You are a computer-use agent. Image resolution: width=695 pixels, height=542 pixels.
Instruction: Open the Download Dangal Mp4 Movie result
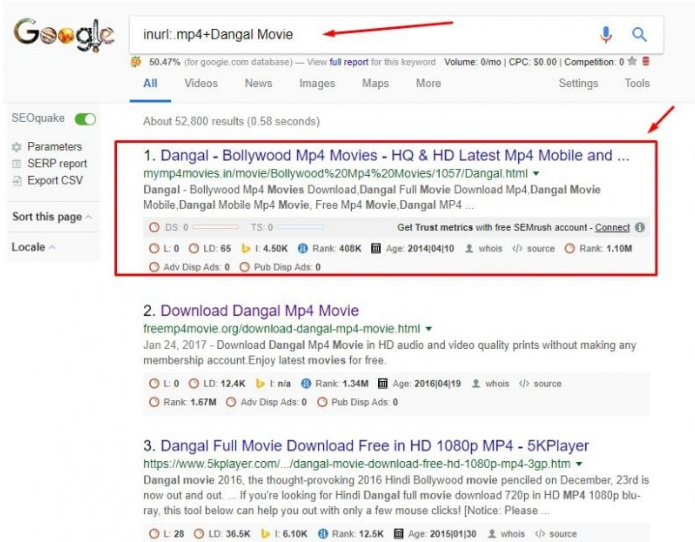click(x=259, y=311)
